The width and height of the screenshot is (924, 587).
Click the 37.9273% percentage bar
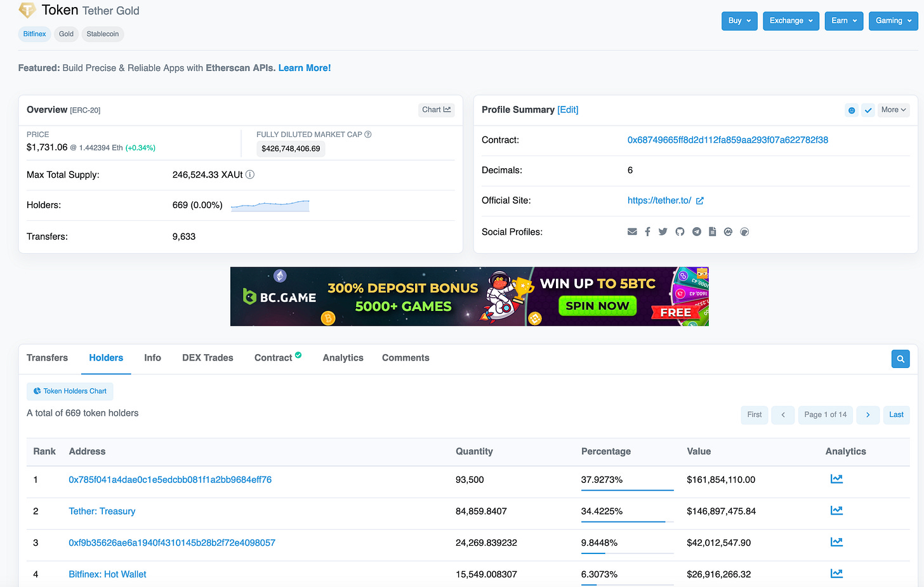(627, 490)
